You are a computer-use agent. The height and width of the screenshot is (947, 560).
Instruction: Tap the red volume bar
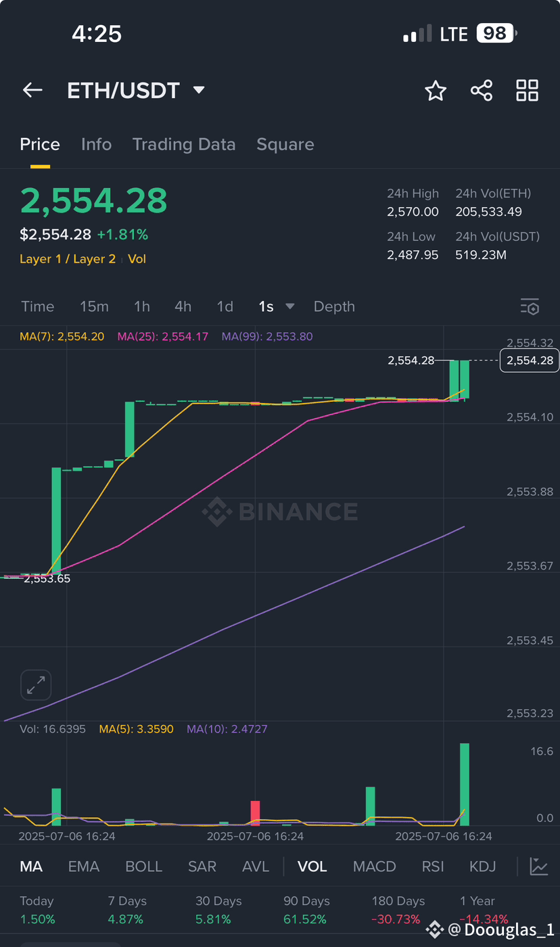[x=255, y=813]
